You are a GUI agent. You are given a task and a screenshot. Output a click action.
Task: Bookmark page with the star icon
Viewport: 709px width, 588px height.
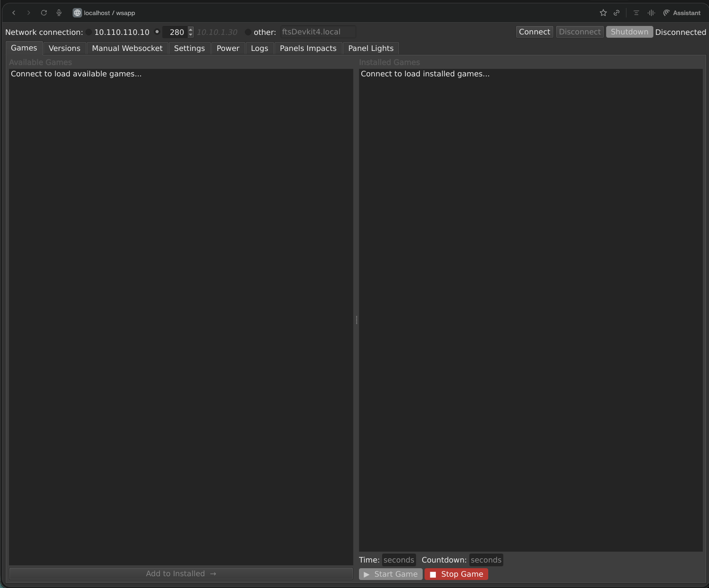click(603, 13)
